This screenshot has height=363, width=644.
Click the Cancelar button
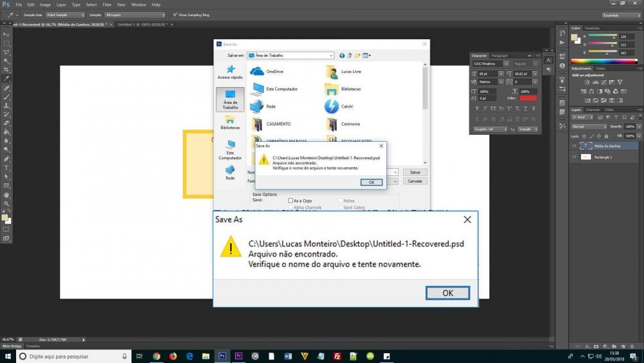coord(415,181)
